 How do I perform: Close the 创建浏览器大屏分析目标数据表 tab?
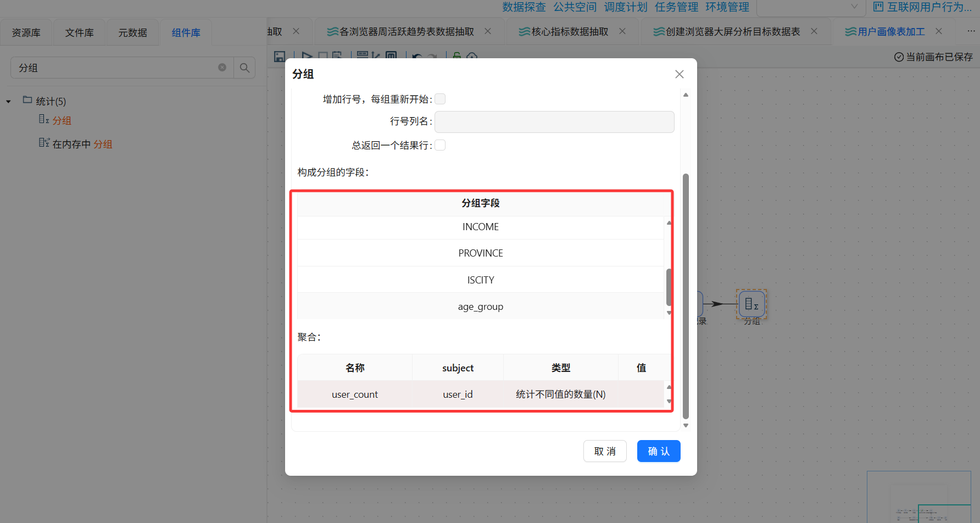point(814,31)
